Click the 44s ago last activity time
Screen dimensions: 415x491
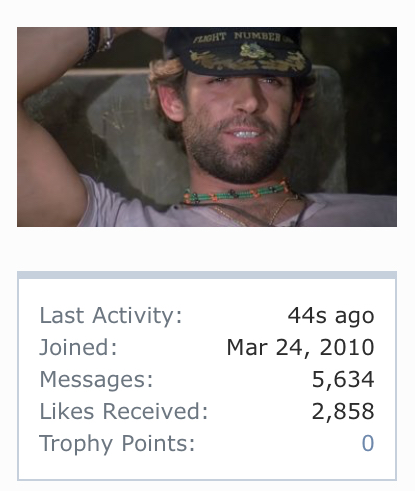pos(331,316)
